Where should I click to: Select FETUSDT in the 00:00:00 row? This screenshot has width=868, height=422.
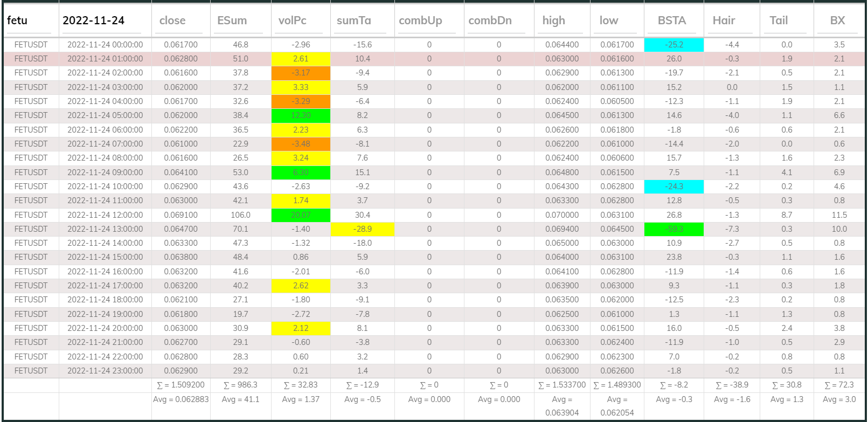31,45
